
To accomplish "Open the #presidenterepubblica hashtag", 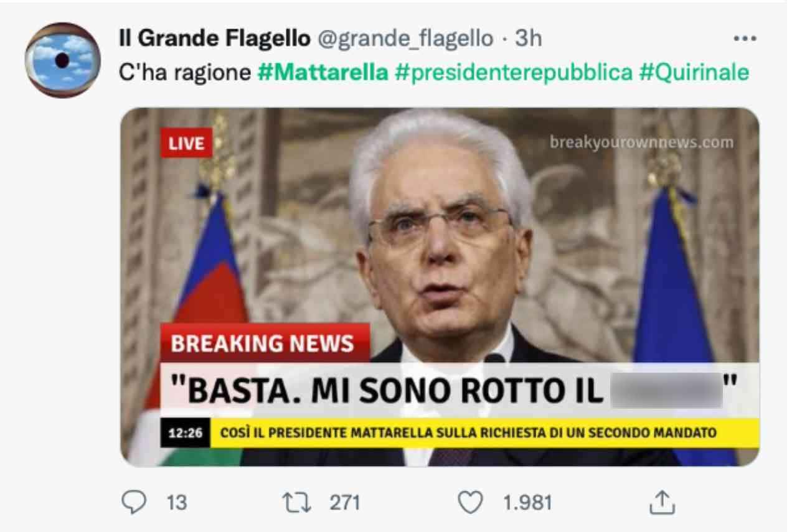I will (513, 73).
